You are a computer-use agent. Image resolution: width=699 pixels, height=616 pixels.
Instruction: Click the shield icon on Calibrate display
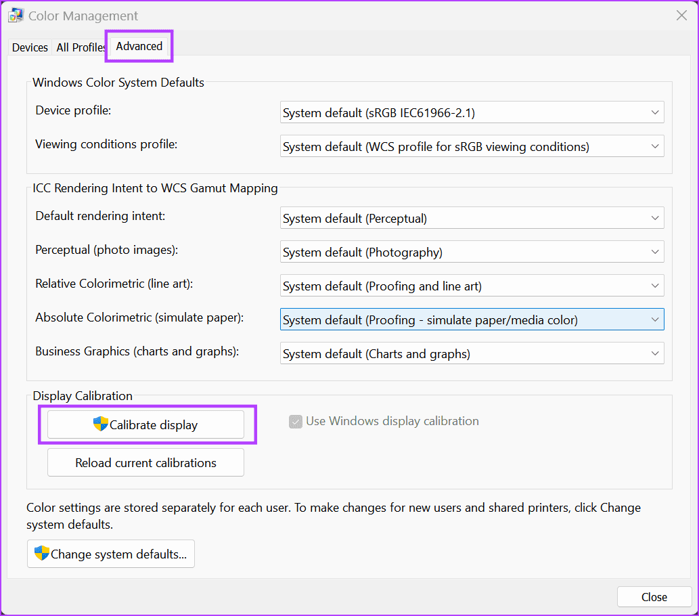[101, 424]
